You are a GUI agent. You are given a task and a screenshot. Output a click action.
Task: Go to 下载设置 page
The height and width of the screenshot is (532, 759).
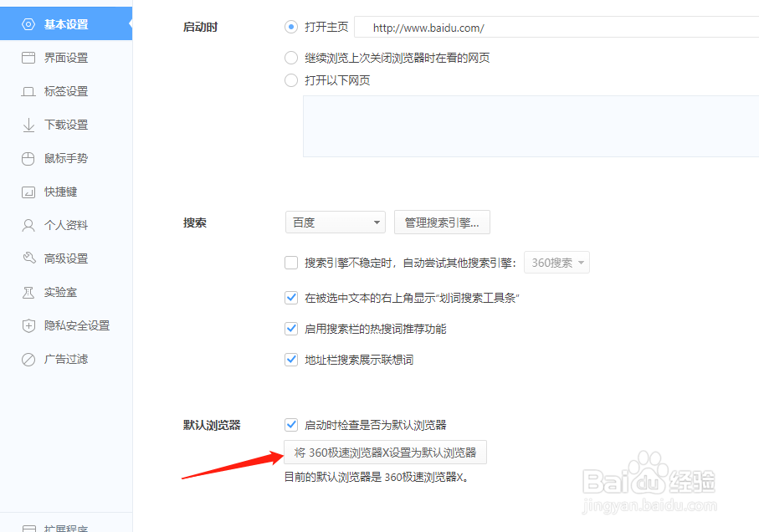[66, 125]
